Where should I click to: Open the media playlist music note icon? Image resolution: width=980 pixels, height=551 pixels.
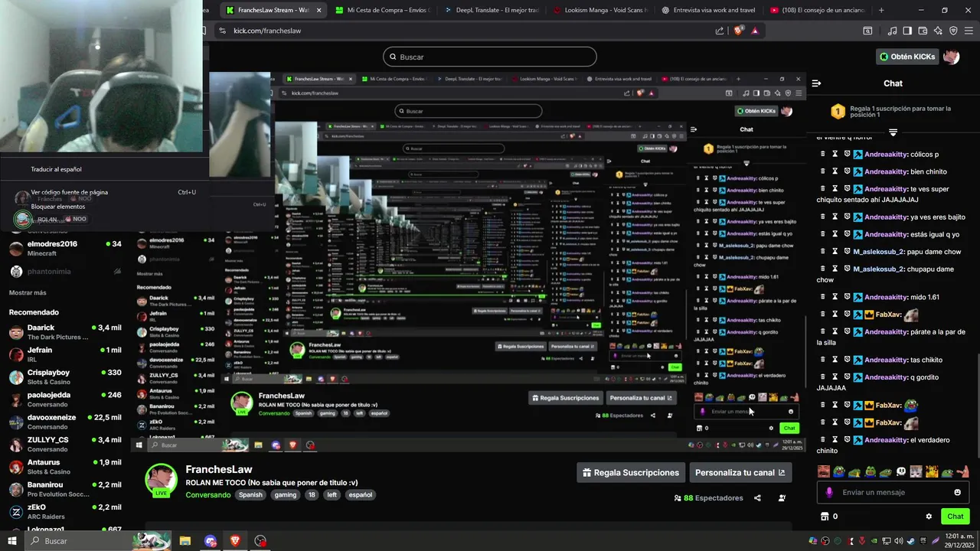(x=892, y=31)
